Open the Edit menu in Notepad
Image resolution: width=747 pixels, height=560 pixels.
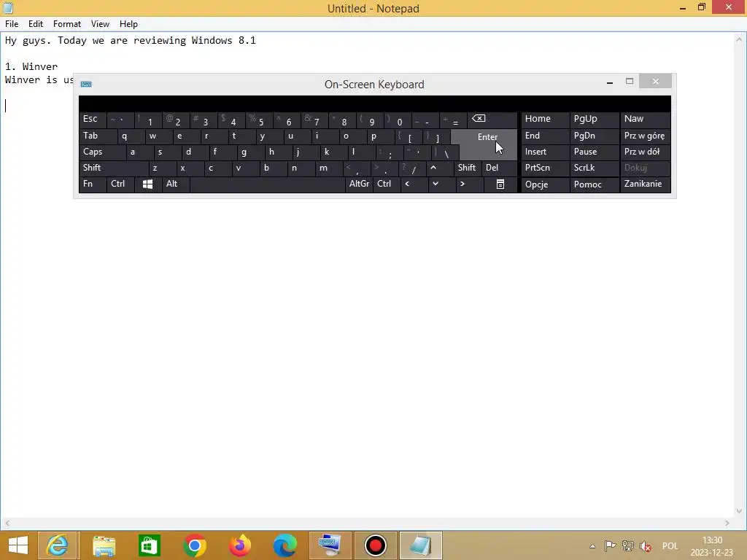[x=35, y=24]
